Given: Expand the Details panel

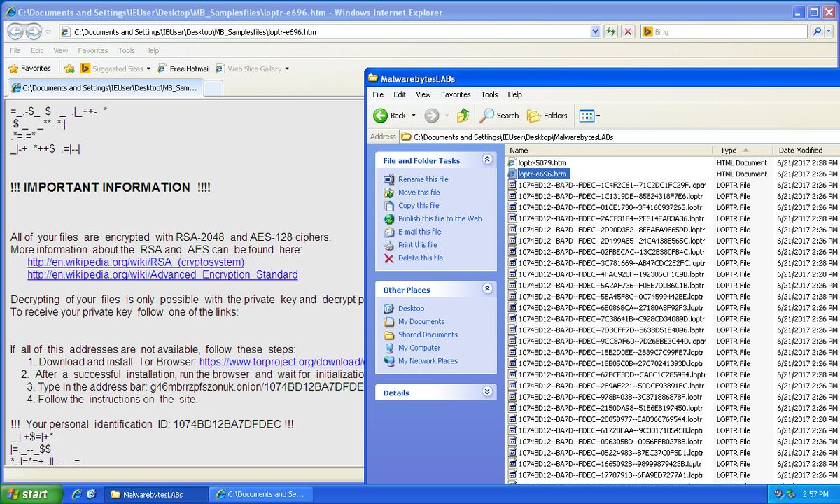Looking at the screenshot, I should coord(487,393).
